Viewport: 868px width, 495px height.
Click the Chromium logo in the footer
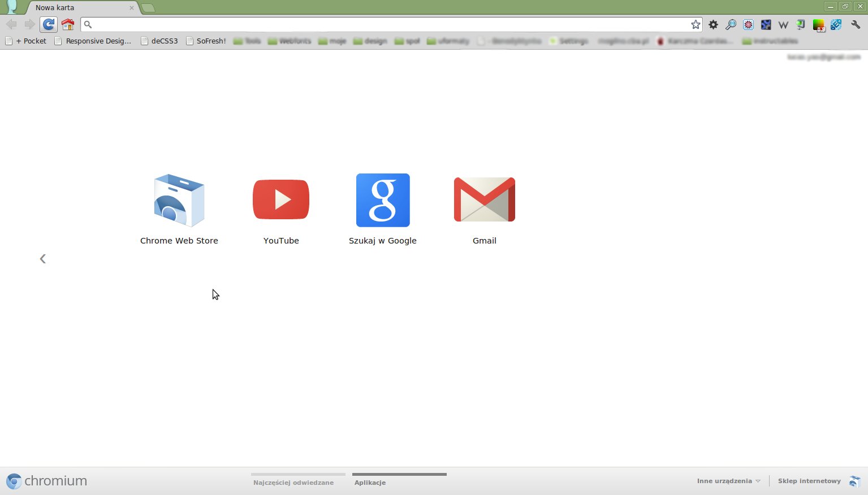[47, 481]
